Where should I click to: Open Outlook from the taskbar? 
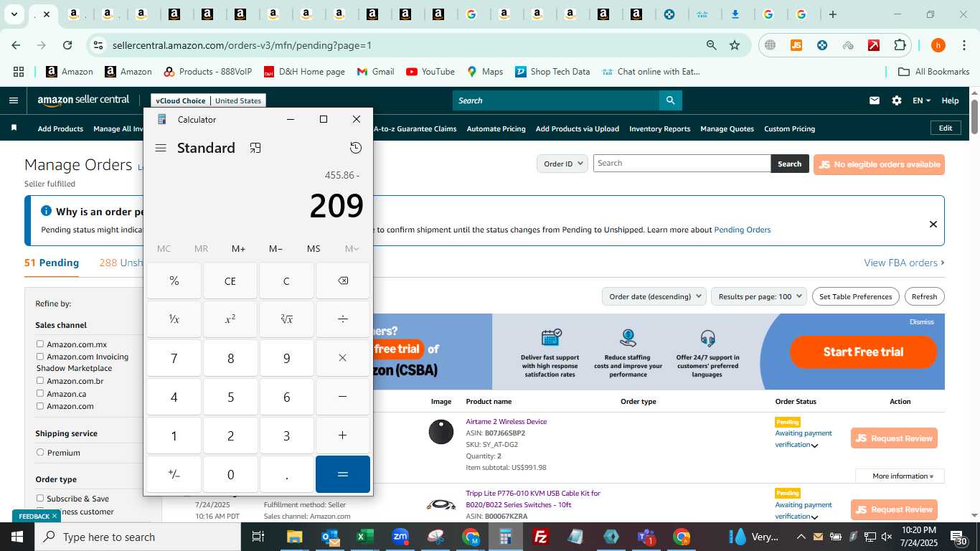[330, 537]
